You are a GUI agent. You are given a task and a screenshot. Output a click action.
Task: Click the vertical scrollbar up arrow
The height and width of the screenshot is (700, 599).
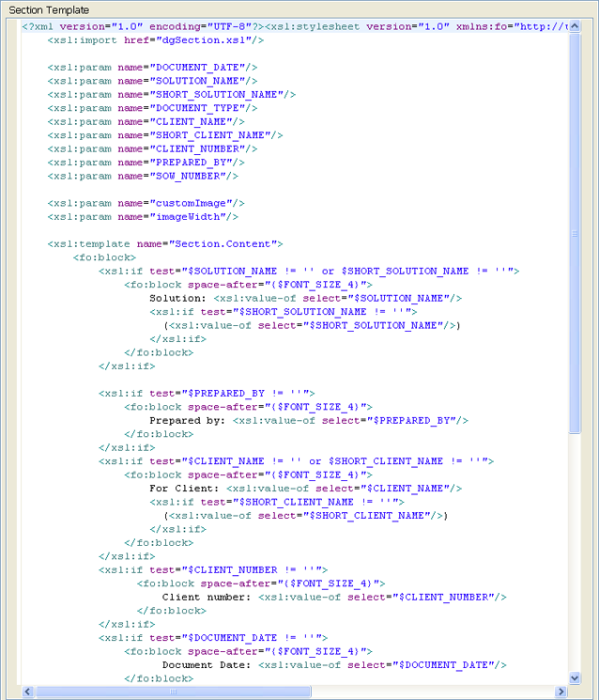[x=575, y=26]
